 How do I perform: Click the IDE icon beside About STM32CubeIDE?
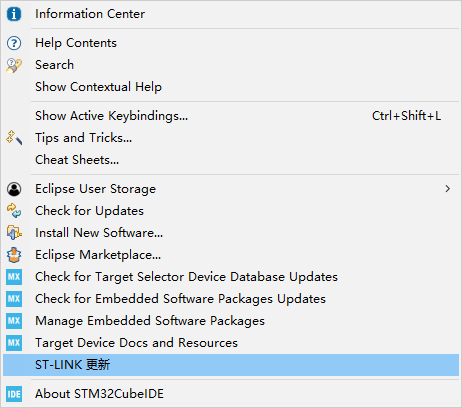[x=14, y=394]
